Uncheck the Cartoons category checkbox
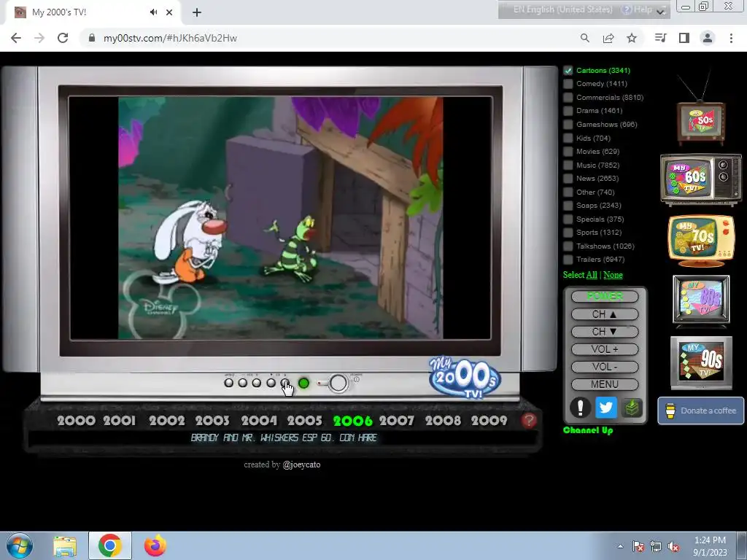 568,71
